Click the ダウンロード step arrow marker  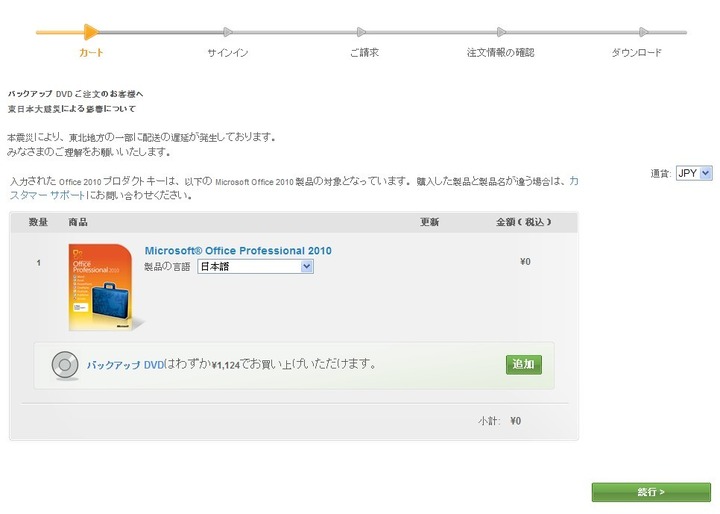coord(644,32)
